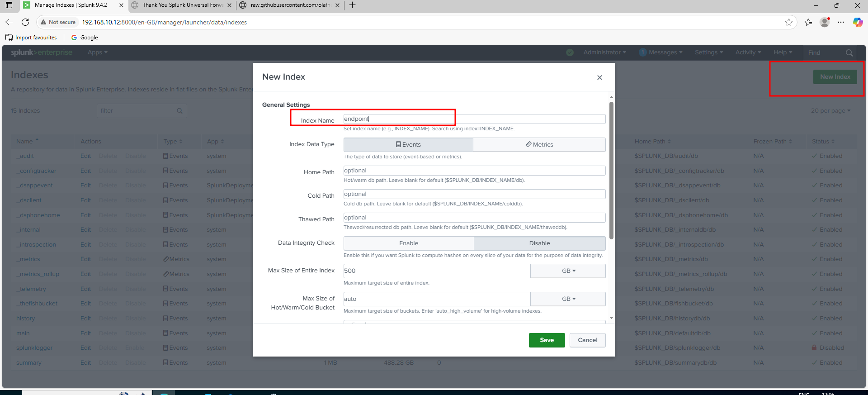Sort indexes by Status column

click(x=823, y=142)
